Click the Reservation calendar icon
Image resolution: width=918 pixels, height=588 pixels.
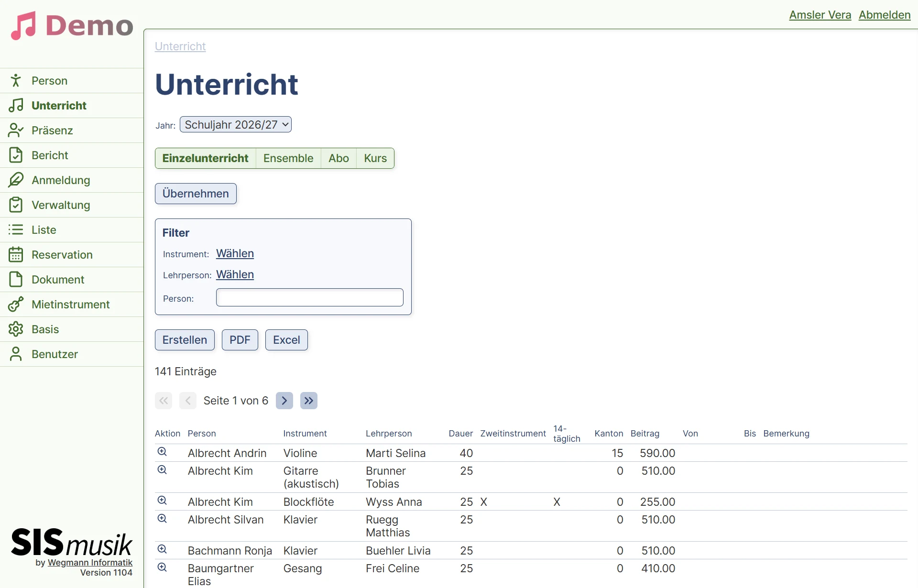point(16,254)
